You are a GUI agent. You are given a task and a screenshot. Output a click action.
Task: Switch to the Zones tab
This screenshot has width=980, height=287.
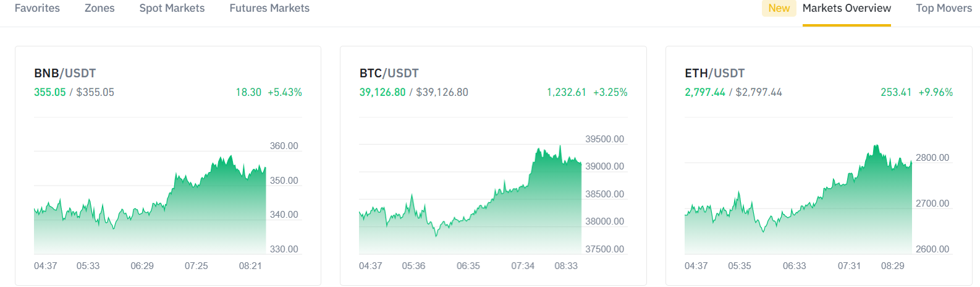[x=99, y=9]
